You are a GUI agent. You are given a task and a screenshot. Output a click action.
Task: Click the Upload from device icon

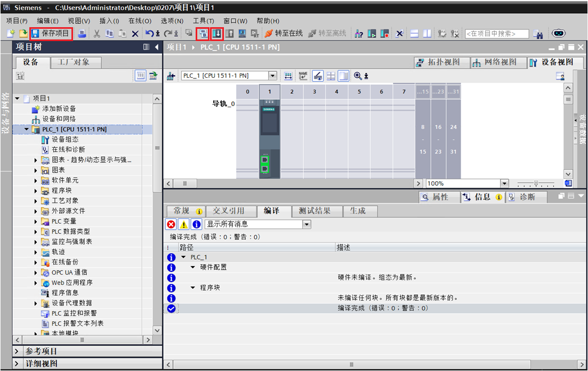point(230,34)
